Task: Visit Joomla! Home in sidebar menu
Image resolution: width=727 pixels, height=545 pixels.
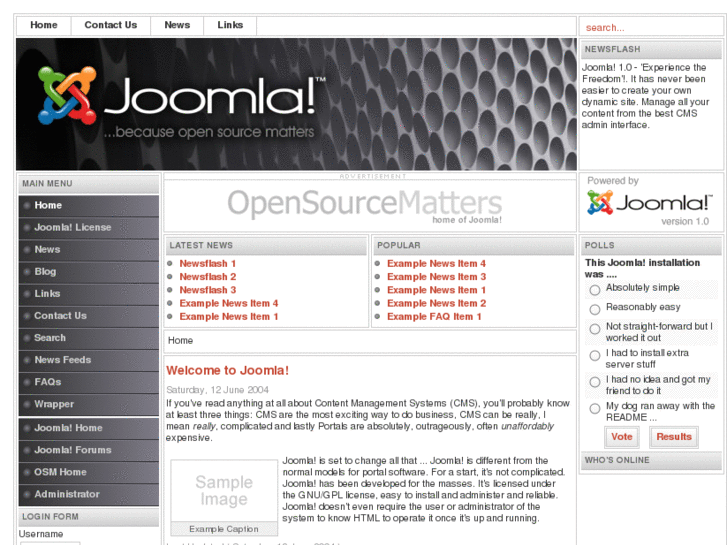Action: (89, 428)
